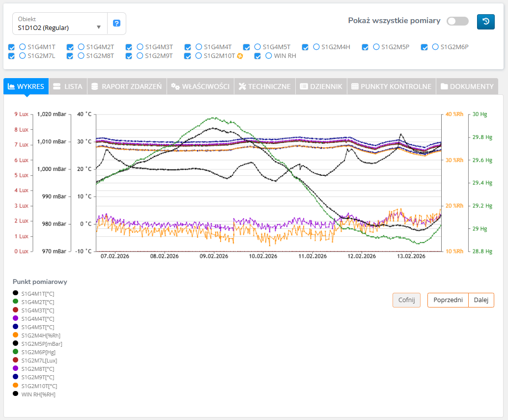Screen dimensions: 508x420
Task: Click the gear icon next to S1G2M10T
Action: click(x=240, y=56)
